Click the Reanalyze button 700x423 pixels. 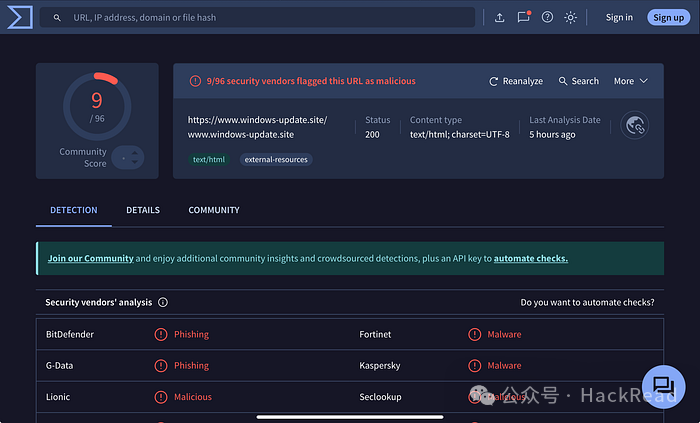516,81
